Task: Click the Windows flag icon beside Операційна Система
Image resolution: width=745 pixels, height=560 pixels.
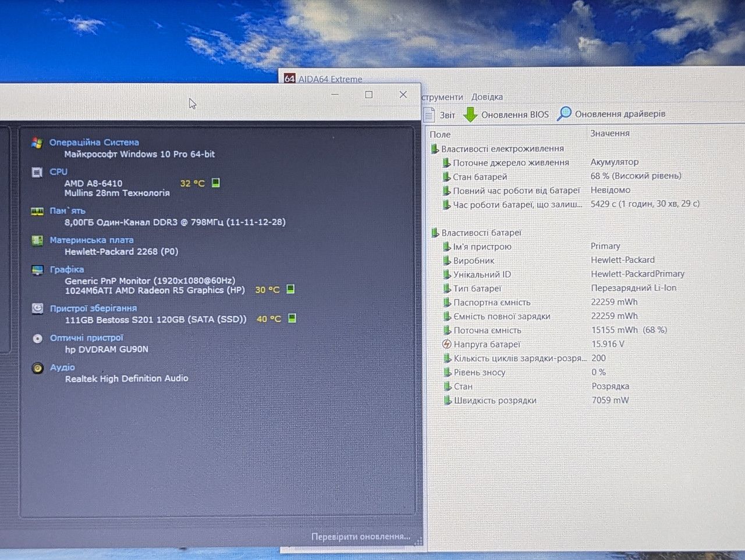Action: click(x=37, y=142)
